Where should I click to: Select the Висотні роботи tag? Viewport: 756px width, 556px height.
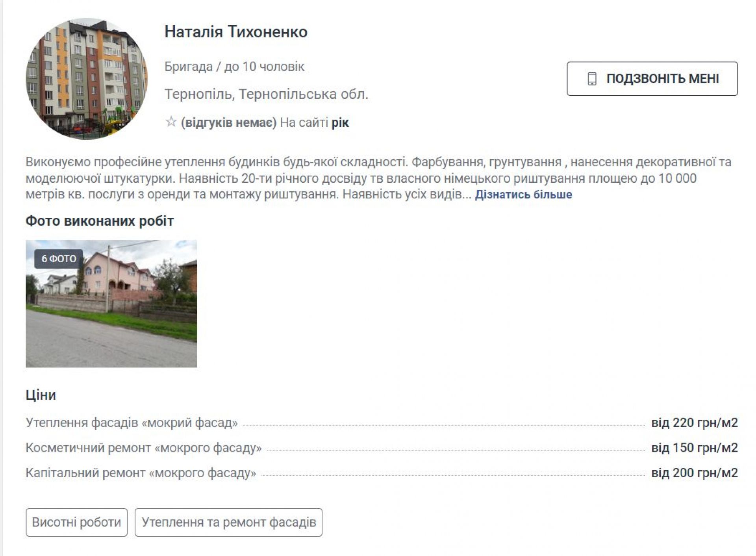click(76, 522)
